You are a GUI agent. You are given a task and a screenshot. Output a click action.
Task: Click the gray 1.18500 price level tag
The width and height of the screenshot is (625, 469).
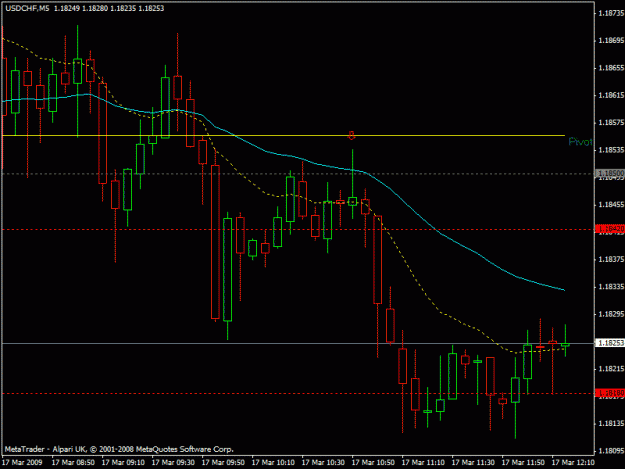tap(610, 173)
